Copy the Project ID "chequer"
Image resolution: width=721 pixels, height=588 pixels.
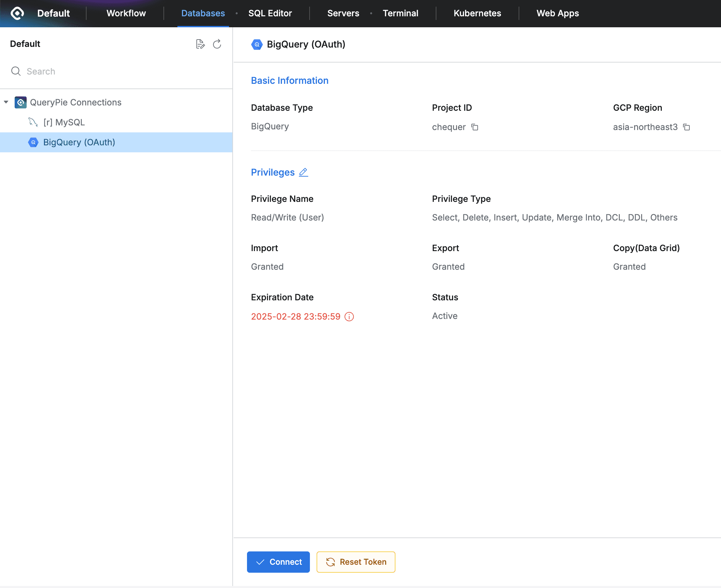475,127
